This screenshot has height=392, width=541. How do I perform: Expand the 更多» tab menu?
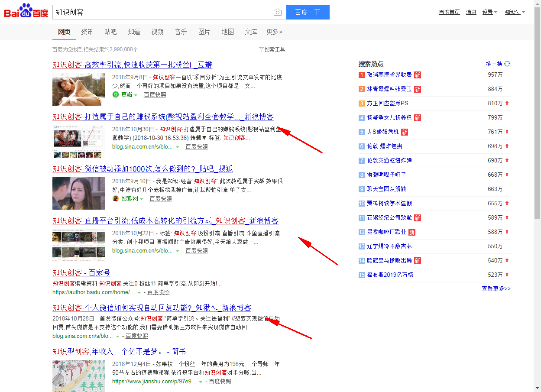(x=274, y=32)
